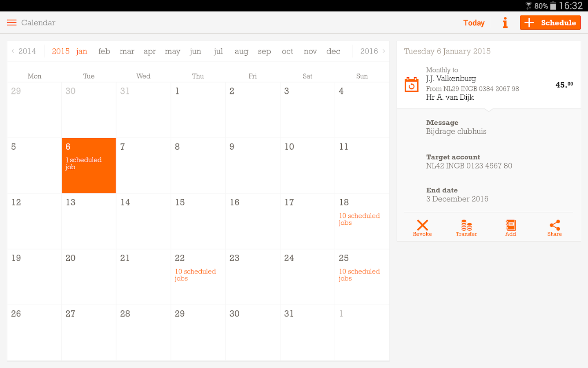Select 15 January in the calendar
Viewport: 588px width, 368px height.
click(x=198, y=221)
